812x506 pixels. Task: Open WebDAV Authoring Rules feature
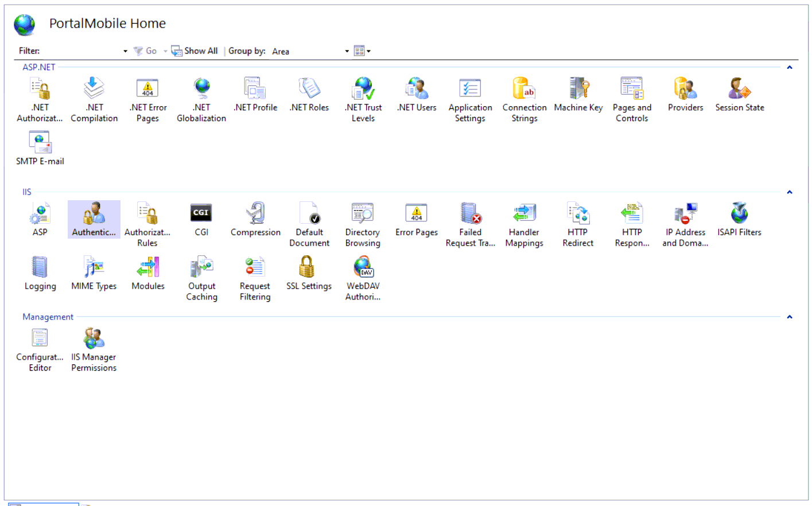point(363,279)
